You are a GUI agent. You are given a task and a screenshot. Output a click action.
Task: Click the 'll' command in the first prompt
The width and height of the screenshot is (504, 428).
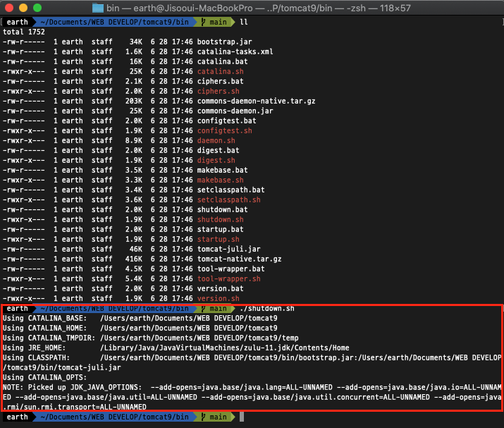244,22
